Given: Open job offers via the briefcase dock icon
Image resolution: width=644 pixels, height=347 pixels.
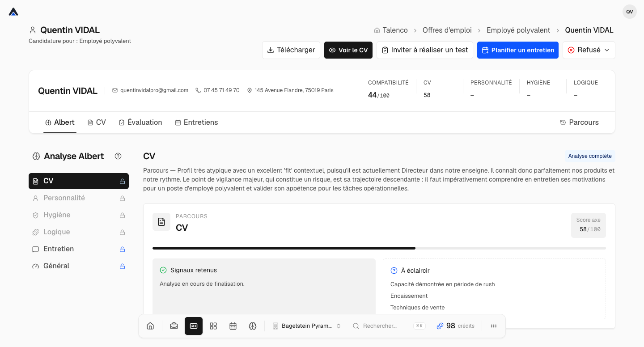Looking at the screenshot, I should coord(174,326).
